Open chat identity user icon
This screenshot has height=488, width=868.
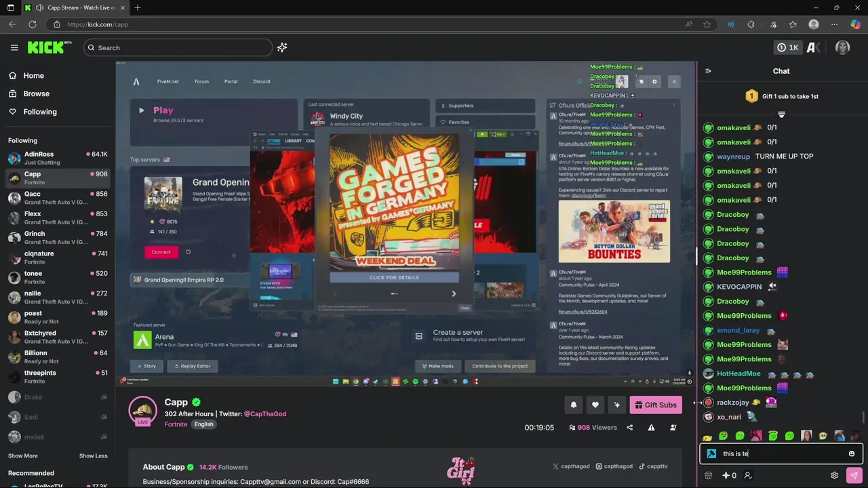(748, 476)
